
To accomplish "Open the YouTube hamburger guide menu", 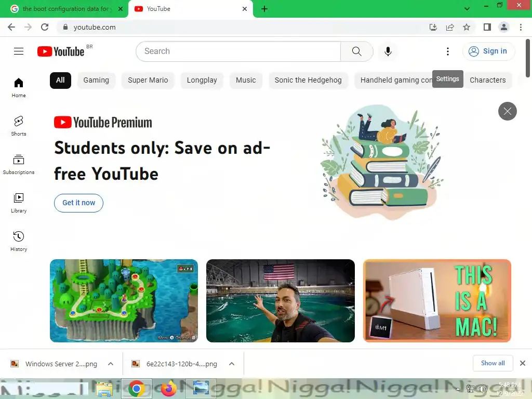I will 19,51.
